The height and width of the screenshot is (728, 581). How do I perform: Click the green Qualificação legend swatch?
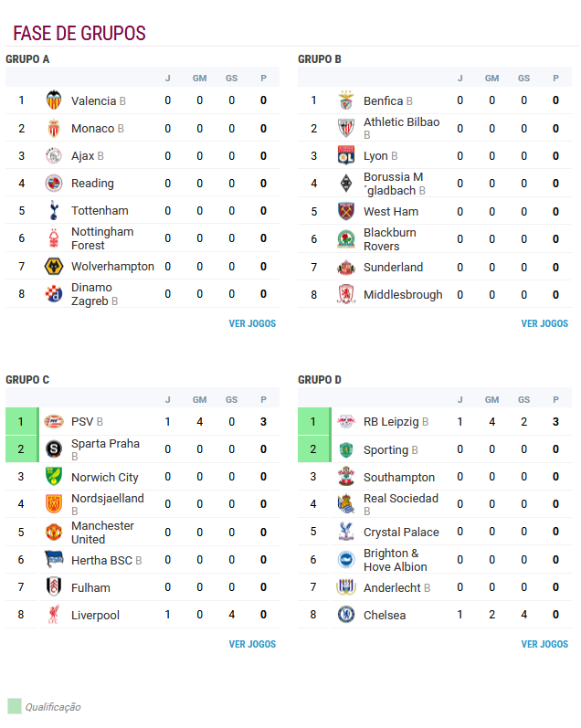pos(15,706)
